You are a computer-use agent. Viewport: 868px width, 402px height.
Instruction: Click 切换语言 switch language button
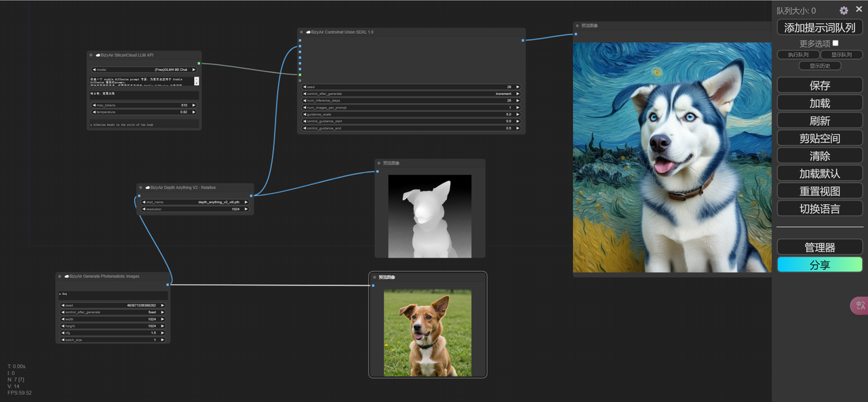coord(820,209)
